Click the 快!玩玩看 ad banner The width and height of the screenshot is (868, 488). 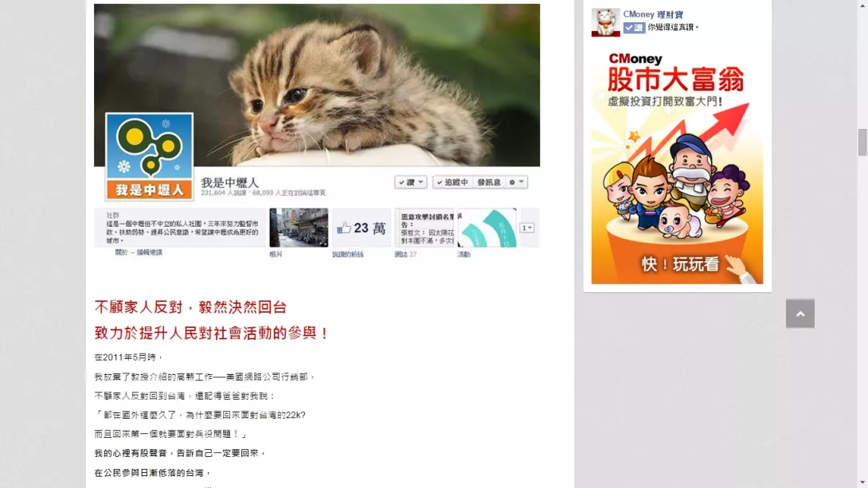(x=677, y=166)
